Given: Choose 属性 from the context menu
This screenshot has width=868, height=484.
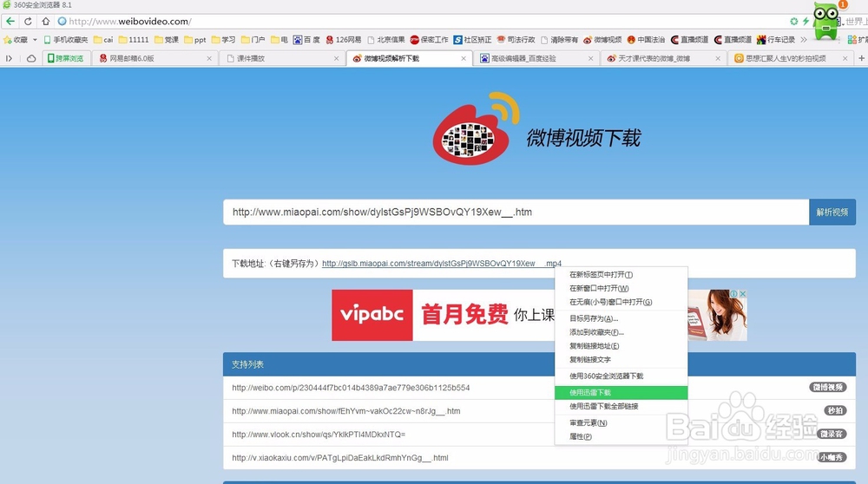Looking at the screenshot, I should pos(621,436).
